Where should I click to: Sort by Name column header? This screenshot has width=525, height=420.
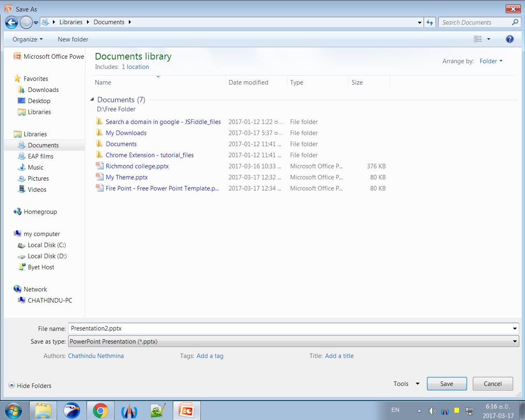coord(158,82)
